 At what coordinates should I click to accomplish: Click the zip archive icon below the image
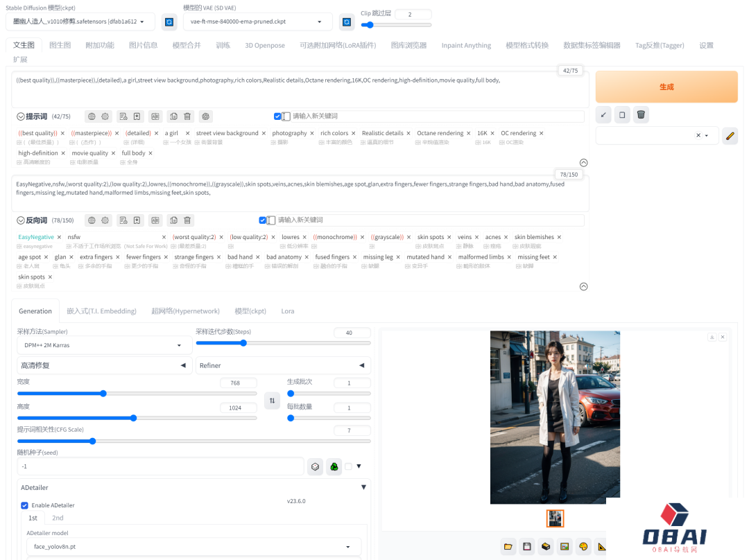[x=546, y=547]
